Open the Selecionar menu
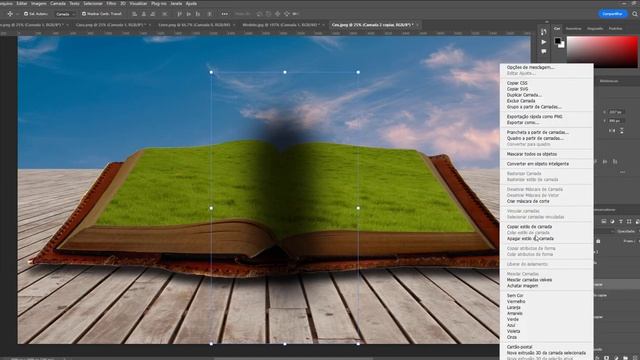 coord(93,3)
